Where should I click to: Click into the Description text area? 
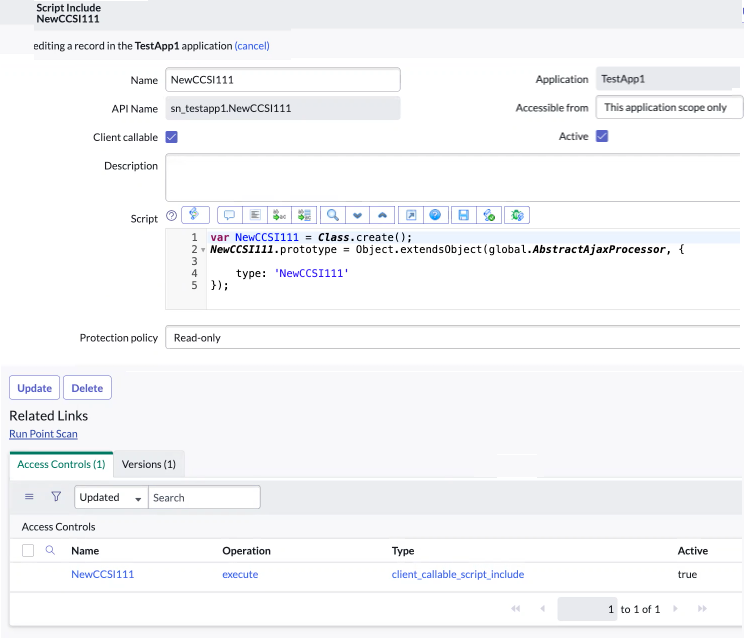(x=452, y=177)
